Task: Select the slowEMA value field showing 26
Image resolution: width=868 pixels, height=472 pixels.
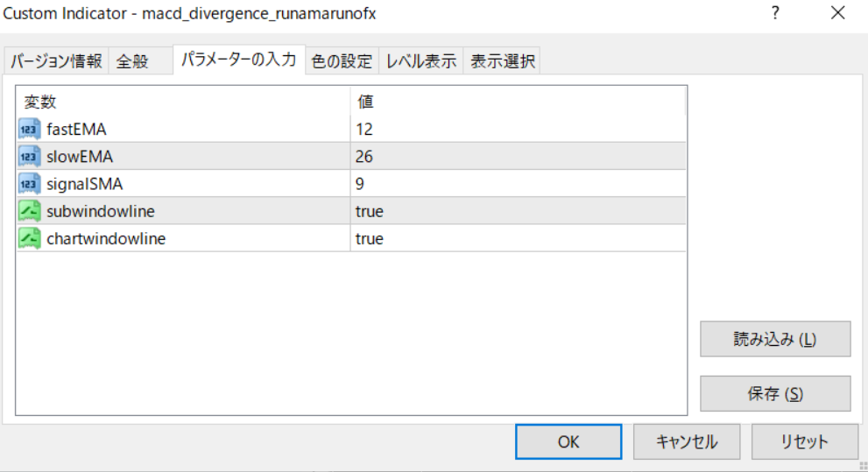Action: tap(517, 157)
